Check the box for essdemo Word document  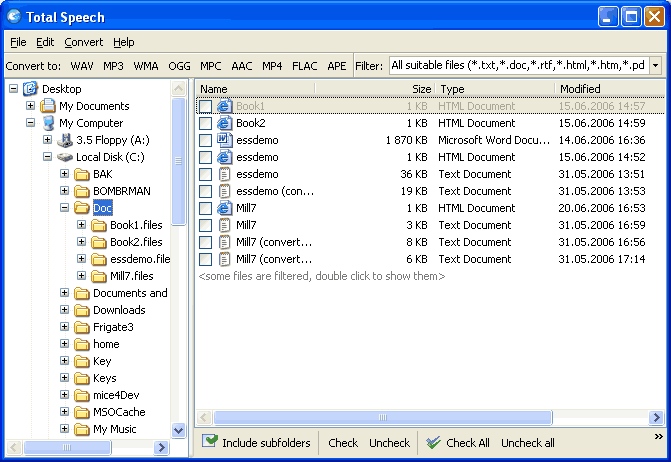click(x=205, y=140)
